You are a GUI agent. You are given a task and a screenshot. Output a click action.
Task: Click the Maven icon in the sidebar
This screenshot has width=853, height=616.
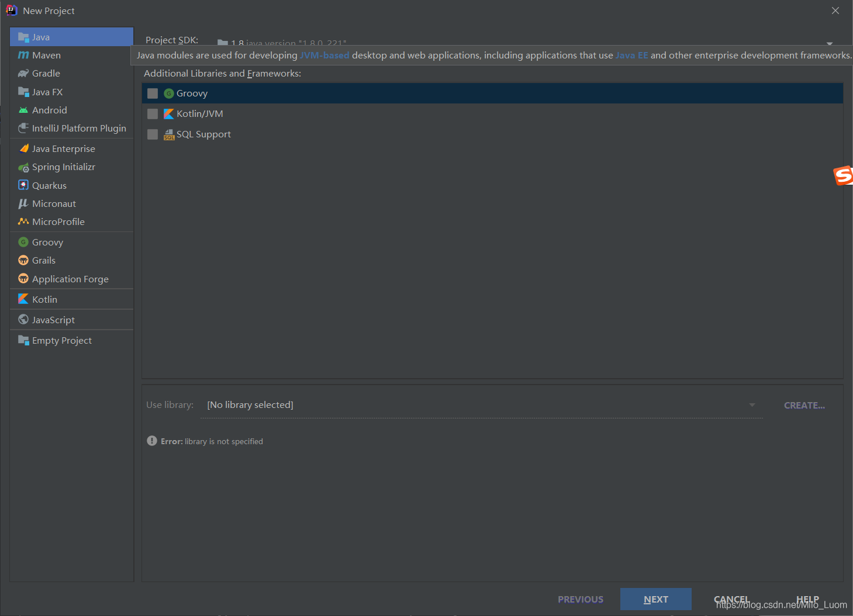pyautogui.click(x=23, y=55)
